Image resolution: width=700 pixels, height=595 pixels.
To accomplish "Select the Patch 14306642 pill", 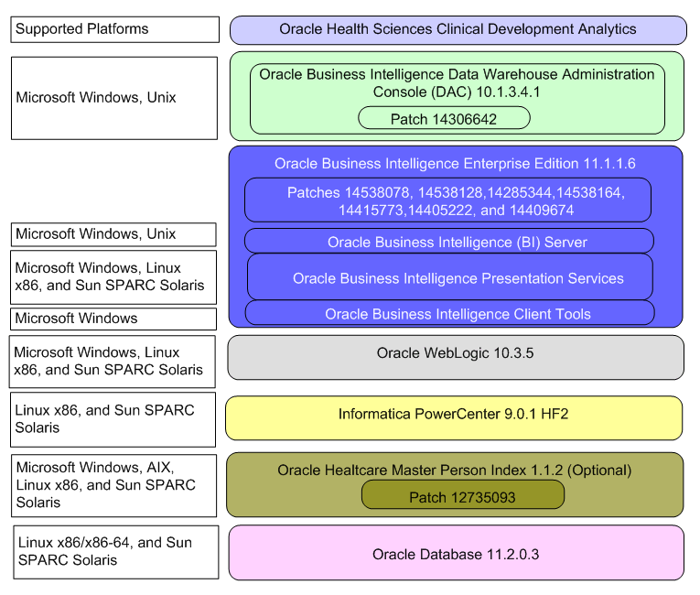I will coord(444,118).
